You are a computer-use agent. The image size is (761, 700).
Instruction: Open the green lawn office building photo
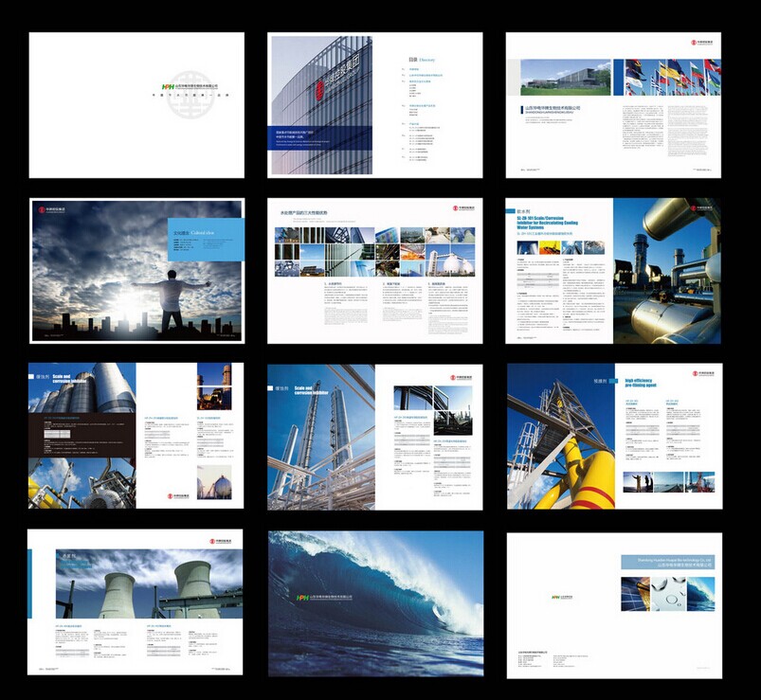pyautogui.click(x=567, y=77)
